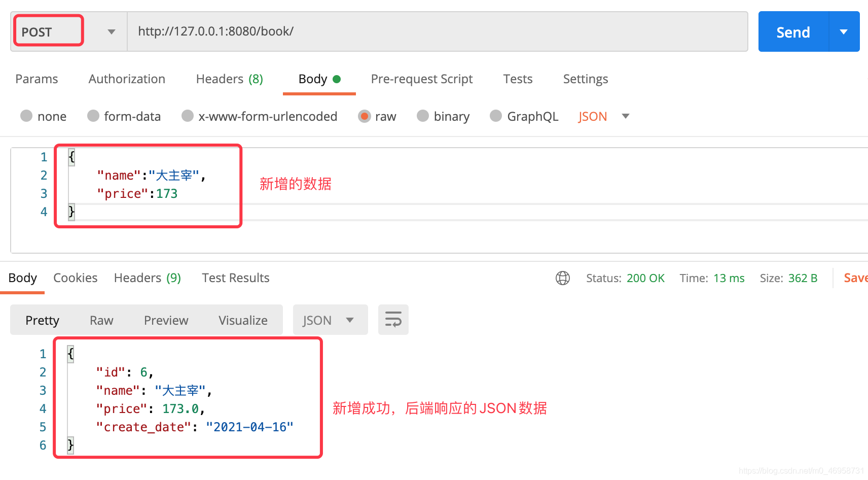Open the Pre-request Script tab

point(422,79)
